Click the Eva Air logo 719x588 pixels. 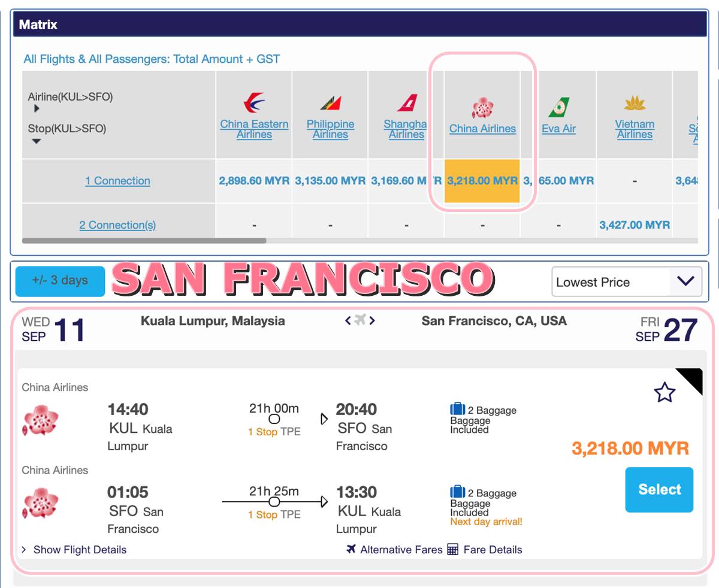click(558, 107)
